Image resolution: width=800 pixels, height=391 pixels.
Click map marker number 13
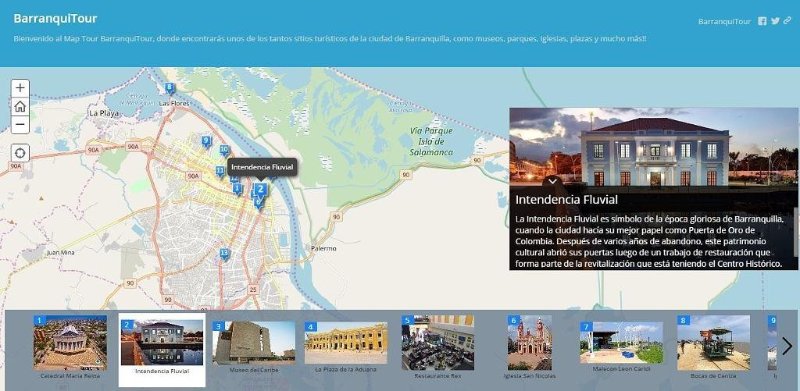pos(224,254)
